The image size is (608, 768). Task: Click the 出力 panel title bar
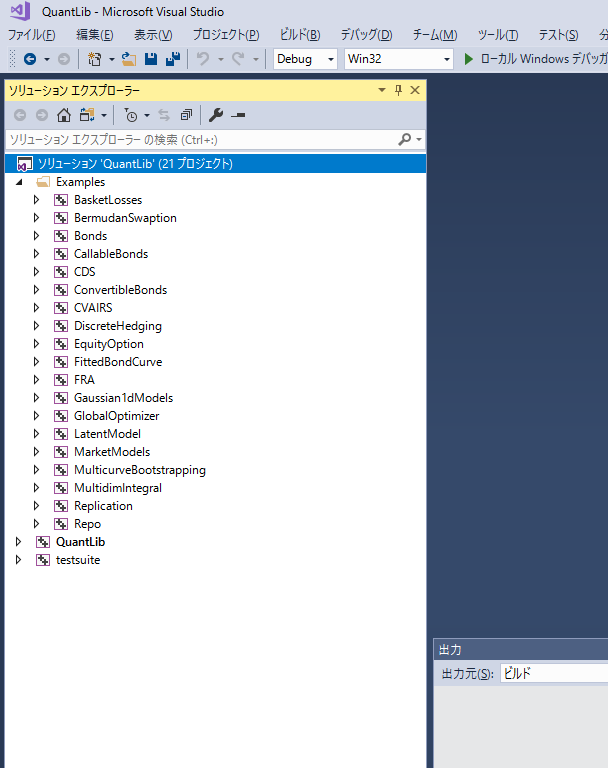521,650
